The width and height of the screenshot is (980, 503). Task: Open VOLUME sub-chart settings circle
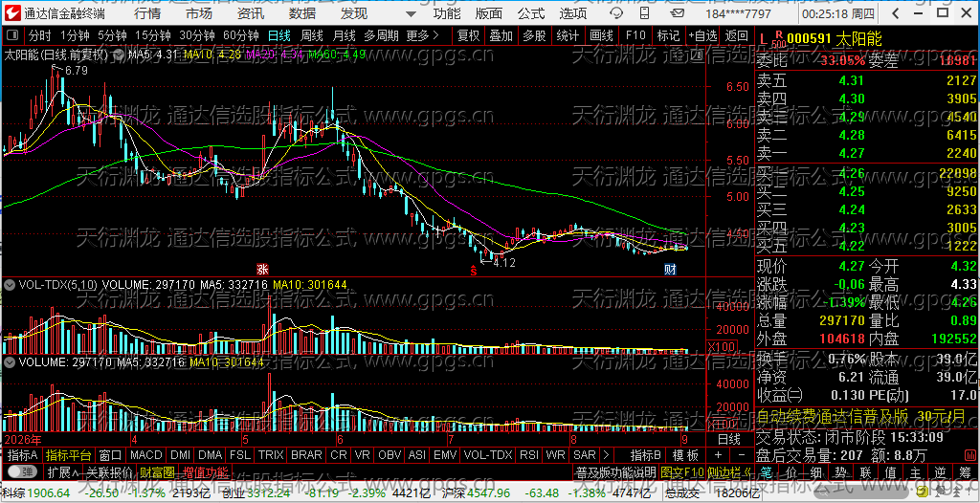tap(10, 361)
